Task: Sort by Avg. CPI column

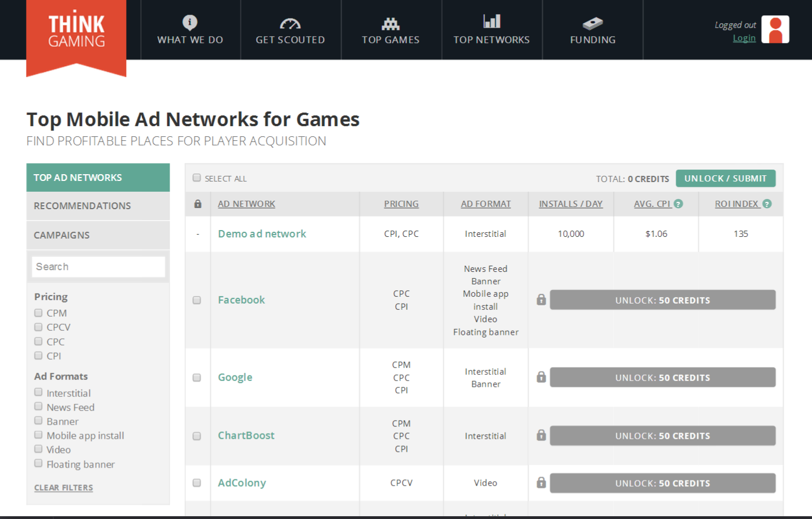Action: 653,204
